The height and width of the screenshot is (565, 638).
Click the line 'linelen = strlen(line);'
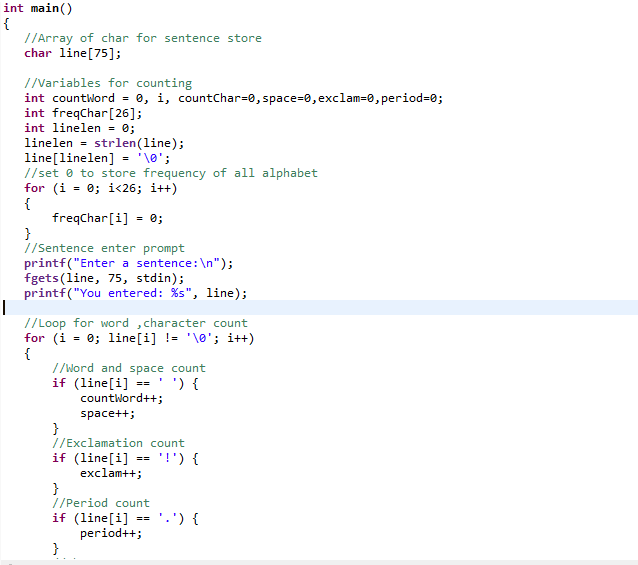click(x=104, y=143)
